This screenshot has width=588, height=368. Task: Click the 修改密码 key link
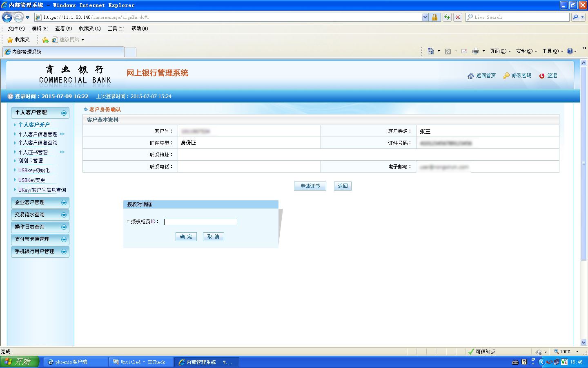(517, 76)
